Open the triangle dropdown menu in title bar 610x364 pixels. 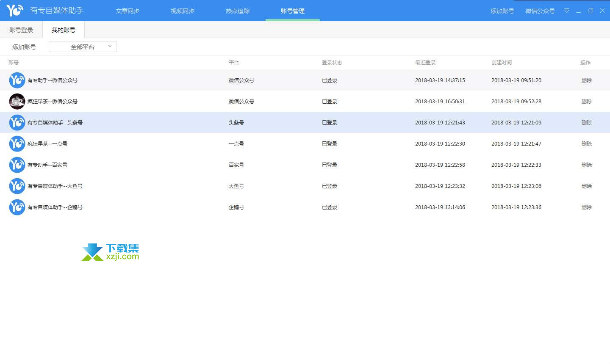566,11
